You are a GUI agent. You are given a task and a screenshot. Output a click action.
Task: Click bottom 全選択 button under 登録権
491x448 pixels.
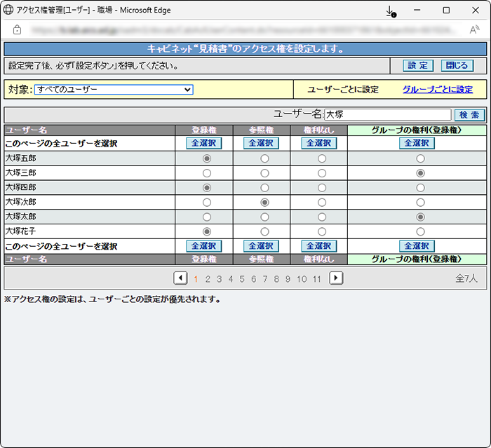(204, 246)
